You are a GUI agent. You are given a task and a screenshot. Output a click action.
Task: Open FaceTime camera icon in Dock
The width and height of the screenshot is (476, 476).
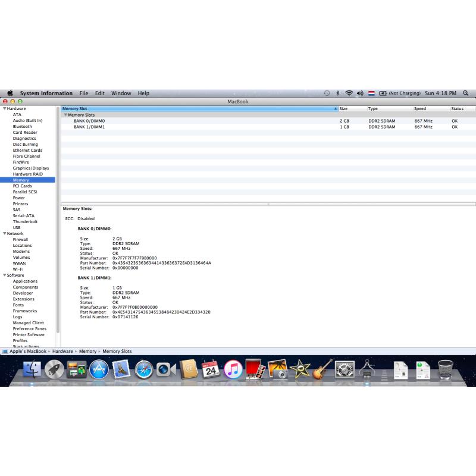tap(166, 369)
